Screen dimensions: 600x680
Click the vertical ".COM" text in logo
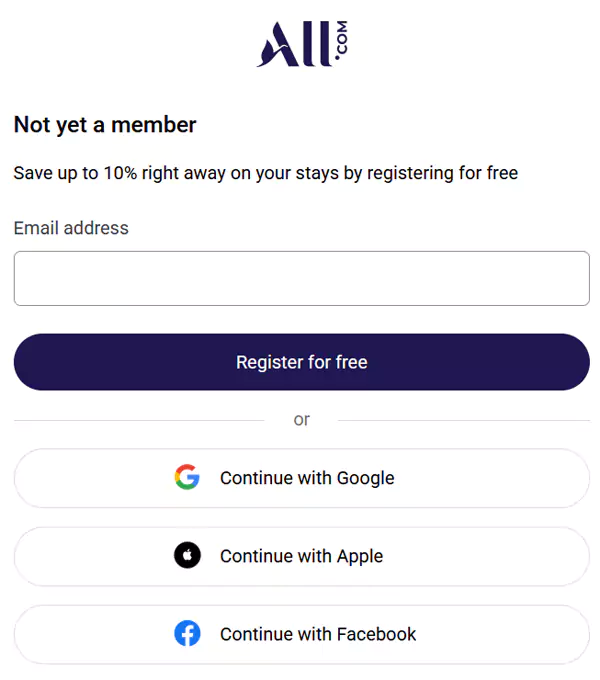click(x=342, y=42)
